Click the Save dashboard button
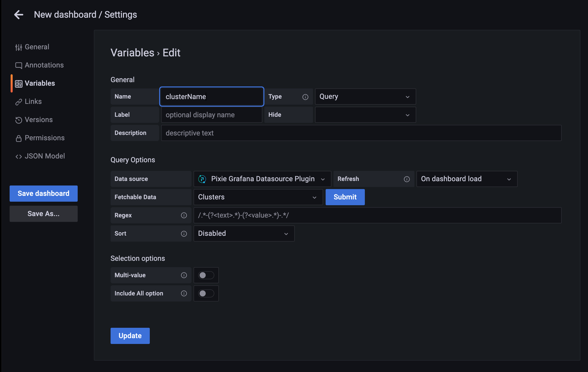This screenshot has width=588, height=372. (44, 194)
